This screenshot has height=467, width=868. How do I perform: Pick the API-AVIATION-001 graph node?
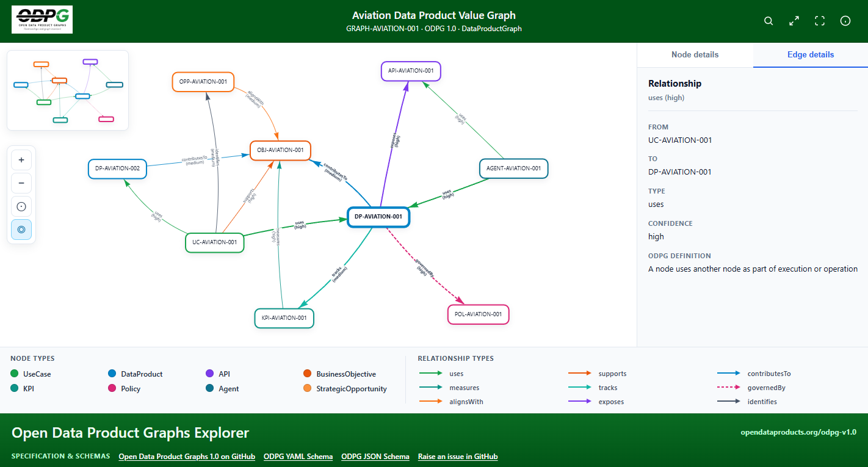(x=411, y=71)
